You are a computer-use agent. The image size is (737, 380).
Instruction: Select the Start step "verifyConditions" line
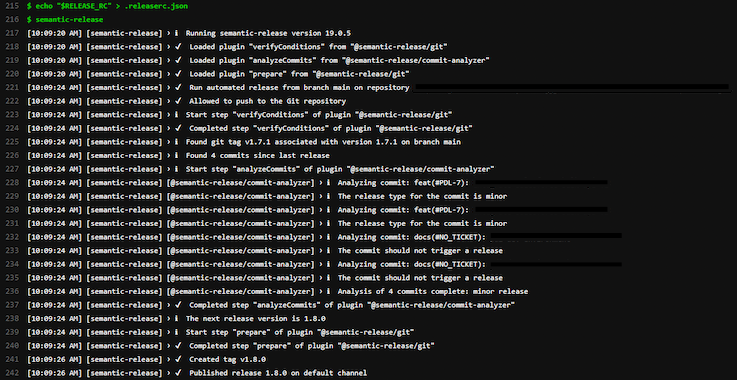319,115
